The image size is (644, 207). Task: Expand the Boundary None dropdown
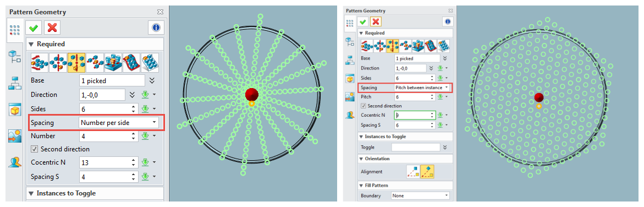point(420,196)
